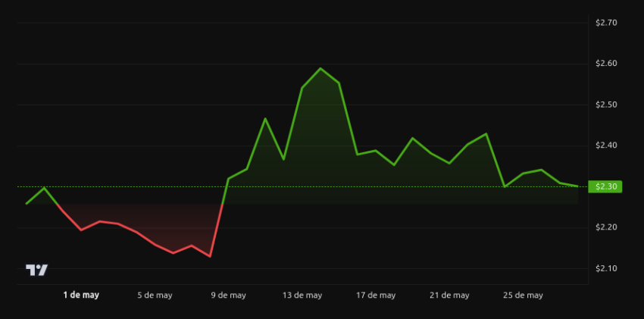This screenshot has width=644, height=319.
Task: Select the $2.40 price axis label
Action: [x=606, y=145]
